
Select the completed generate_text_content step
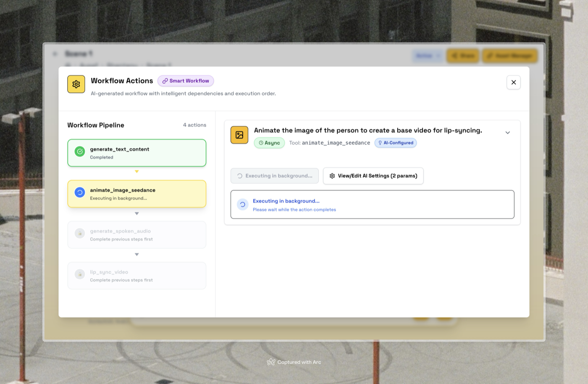pos(136,153)
